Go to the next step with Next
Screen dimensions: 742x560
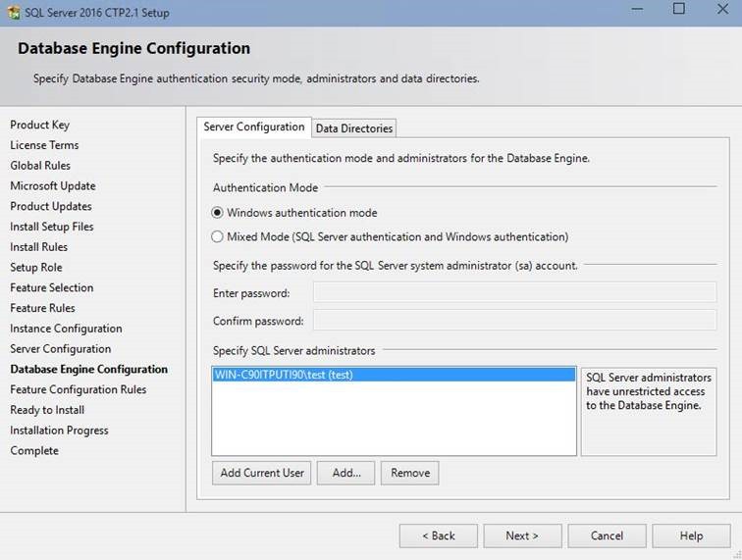(522, 535)
